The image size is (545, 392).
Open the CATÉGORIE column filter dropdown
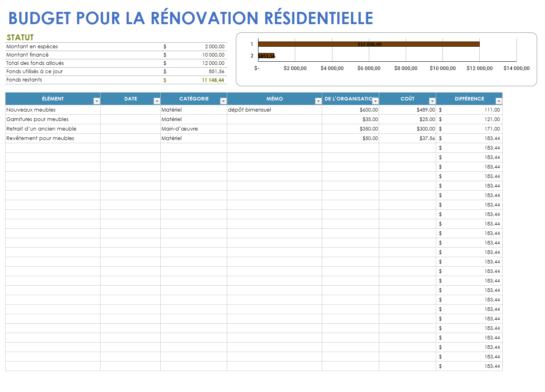[x=223, y=101]
